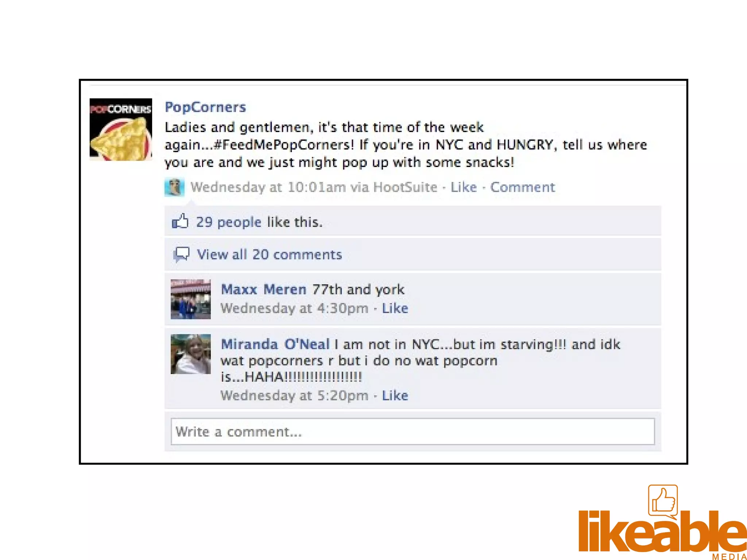Image resolution: width=747 pixels, height=560 pixels.
Task: Open Miranda O'Neal's profile photo
Action: 191,354
